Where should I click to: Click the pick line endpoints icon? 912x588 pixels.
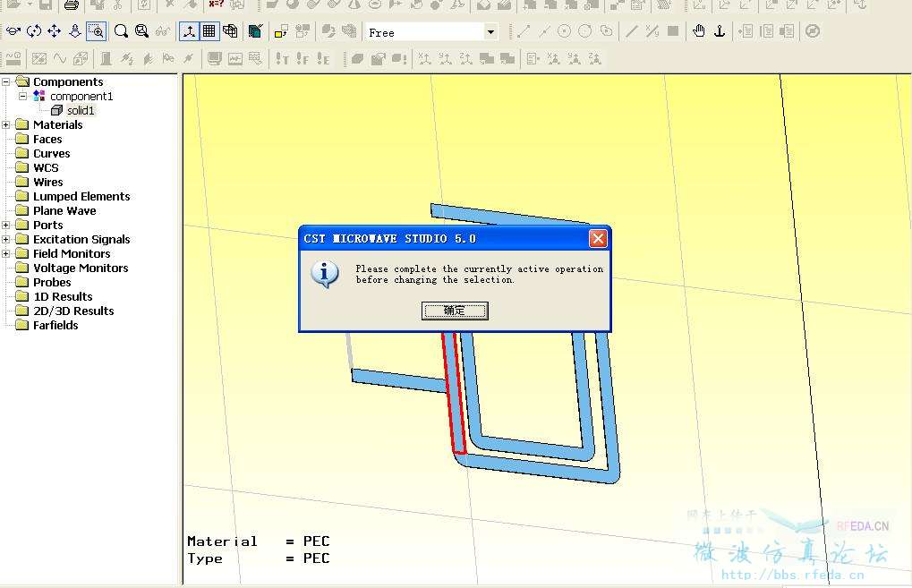pyautogui.click(x=524, y=31)
